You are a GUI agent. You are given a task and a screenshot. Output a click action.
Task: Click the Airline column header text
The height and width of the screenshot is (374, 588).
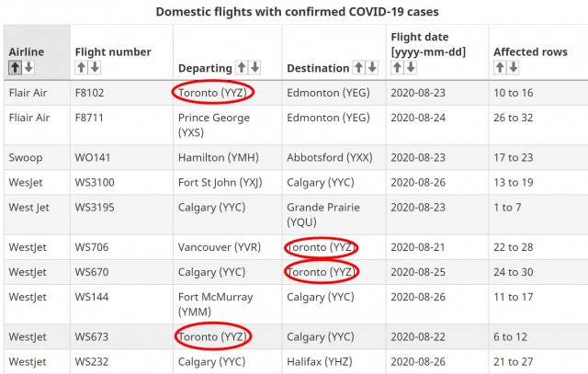pyautogui.click(x=26, y=52)
